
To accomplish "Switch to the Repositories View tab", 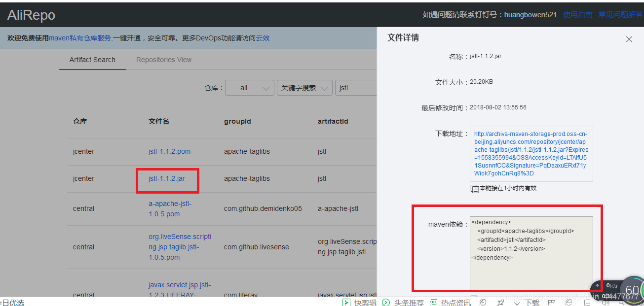I will 164,60.
